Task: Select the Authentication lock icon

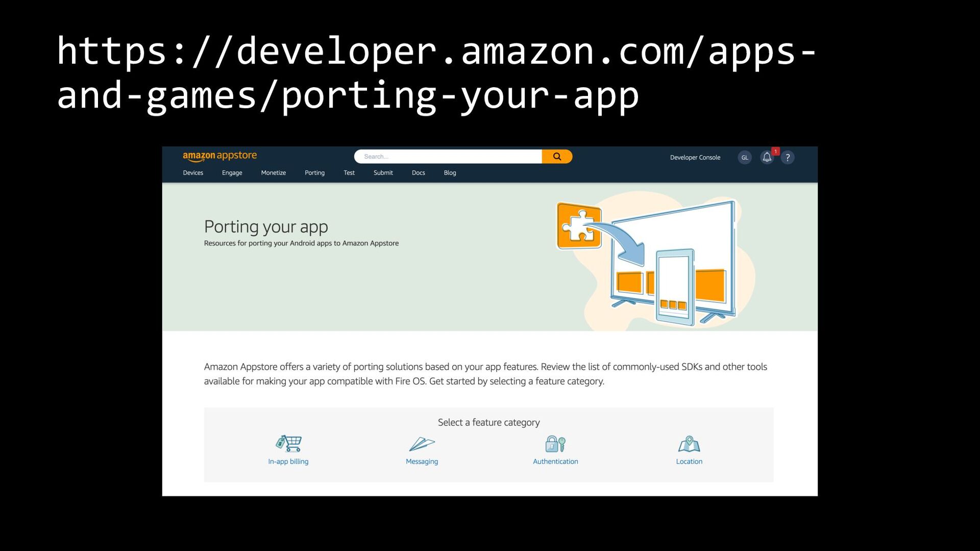Action: coord(555,444)
